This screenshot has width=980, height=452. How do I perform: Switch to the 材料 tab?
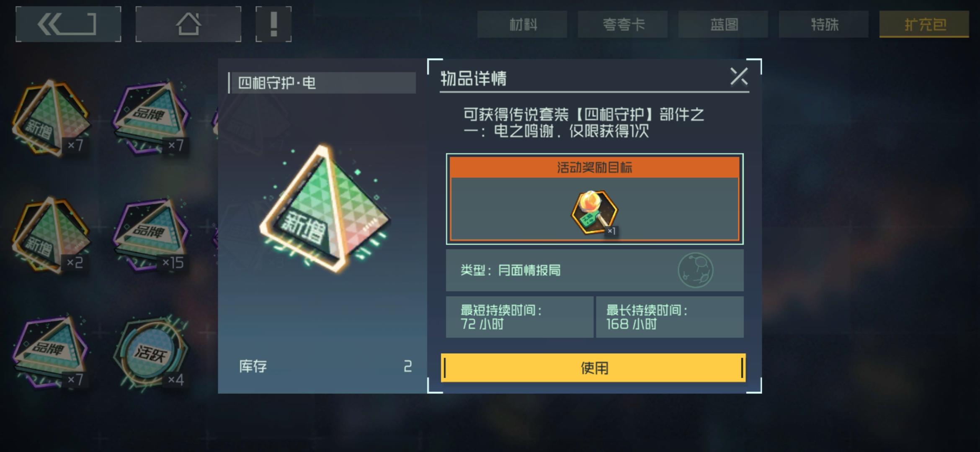click(522, 24)
